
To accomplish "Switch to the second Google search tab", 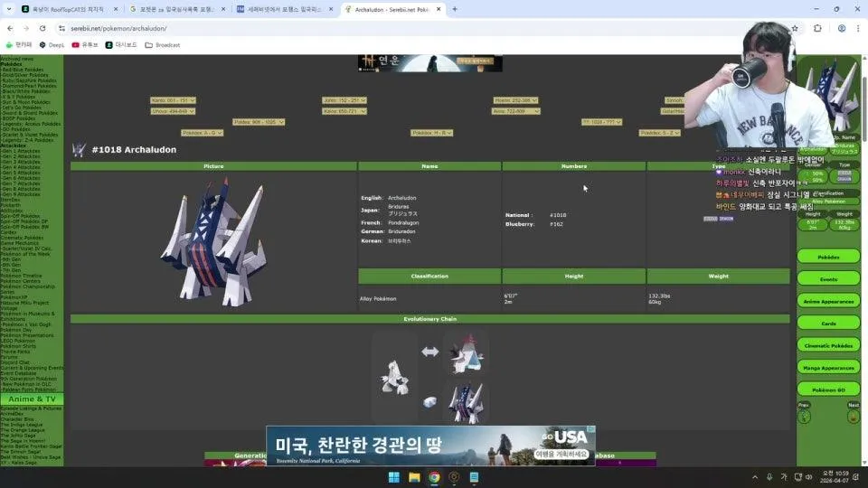I will point(177,9).
